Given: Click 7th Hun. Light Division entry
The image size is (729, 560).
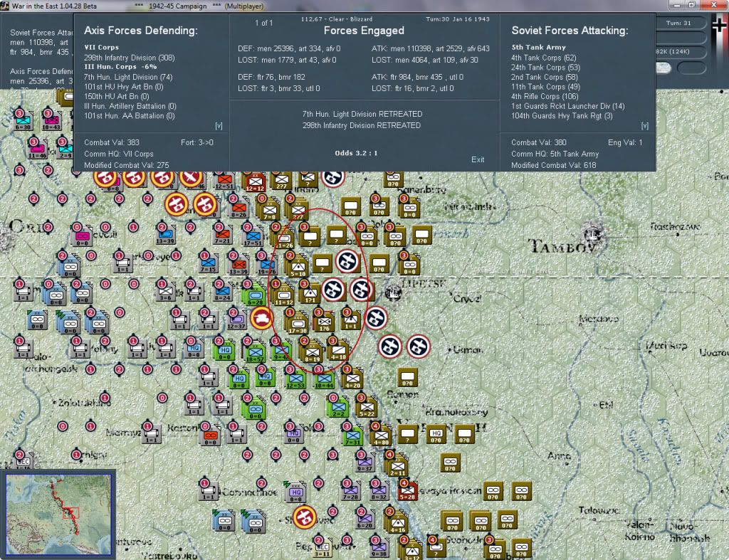Looking at the screenshot, I should click(128, 77).
